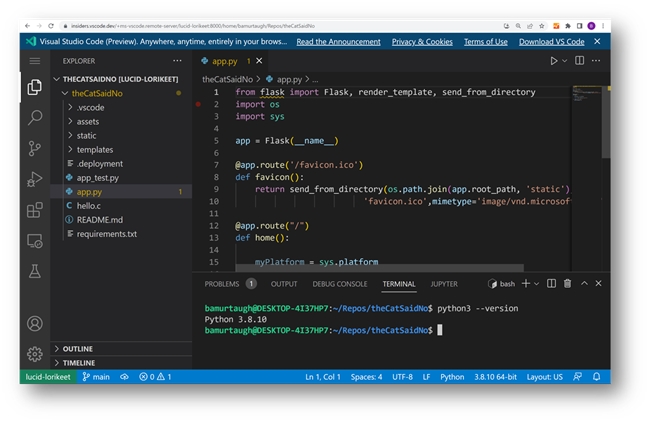Open editor More Actions ellipsis
This screenshot has width=650, height=423.
coord(596,61)
